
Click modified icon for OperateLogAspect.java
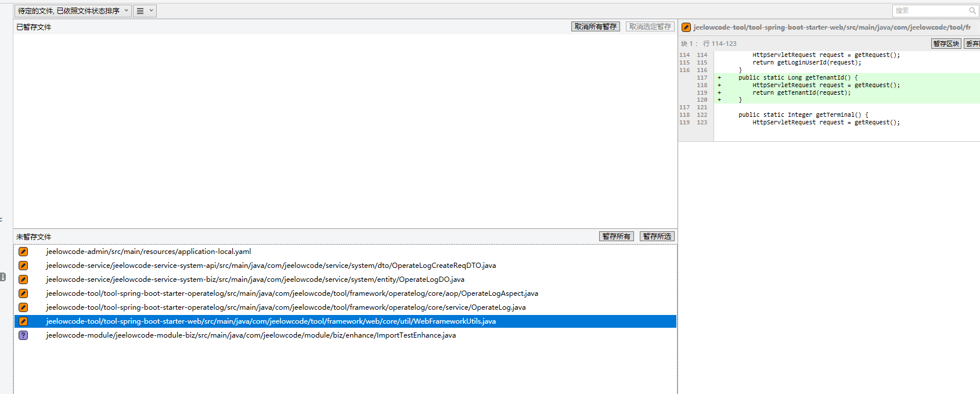(x=23, y=293)
